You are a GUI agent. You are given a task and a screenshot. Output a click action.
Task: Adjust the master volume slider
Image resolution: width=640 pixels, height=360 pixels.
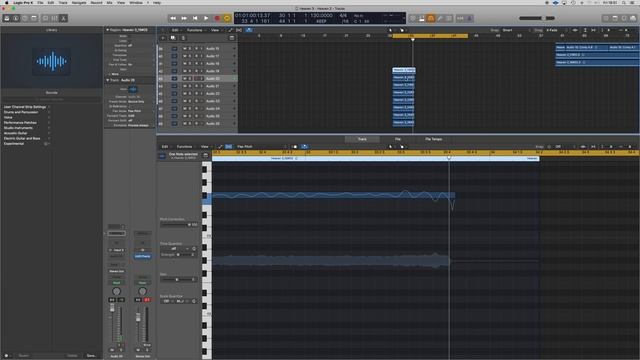click(537, 18)
